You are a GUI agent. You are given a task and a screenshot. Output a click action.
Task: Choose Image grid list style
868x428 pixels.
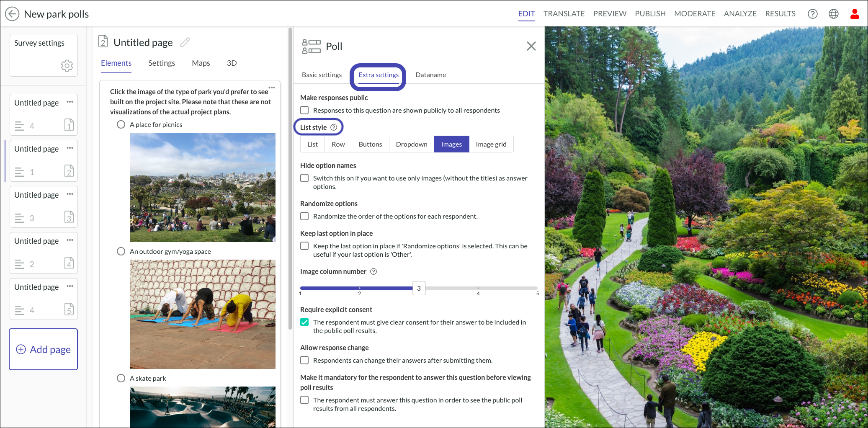[x=491, y=144]
